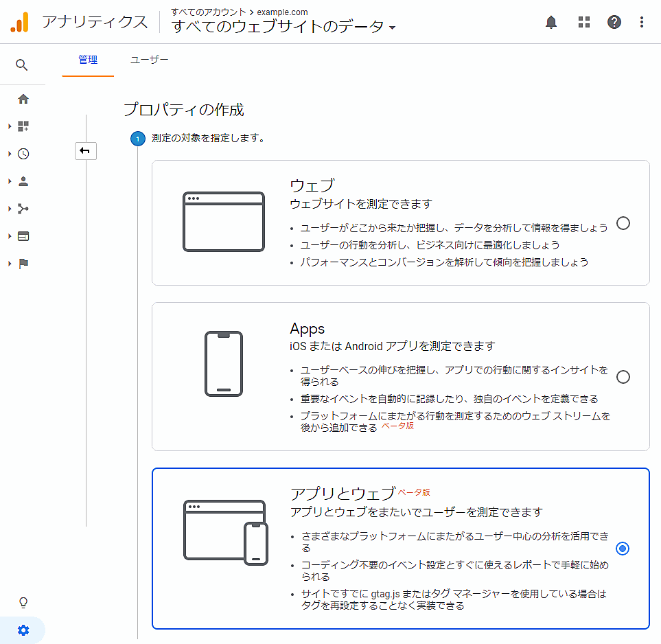Click the search magnifier icon in sidebar
Image resolution: width=661 pixels, height=644 pixels.
[22, 65]
